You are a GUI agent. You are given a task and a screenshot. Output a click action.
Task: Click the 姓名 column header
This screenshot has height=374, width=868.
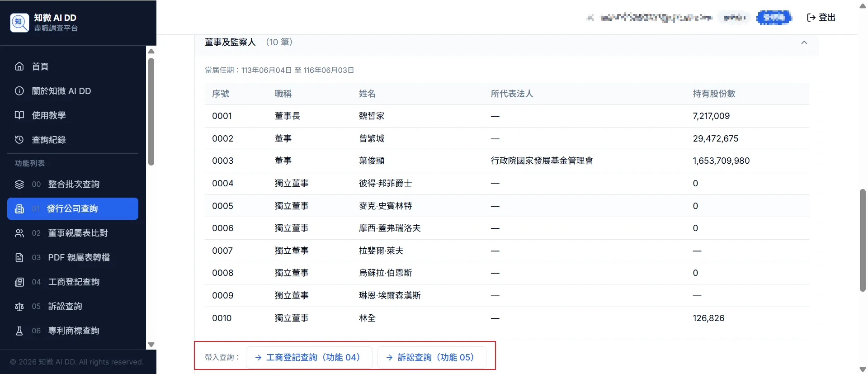(x=367, y=94)
